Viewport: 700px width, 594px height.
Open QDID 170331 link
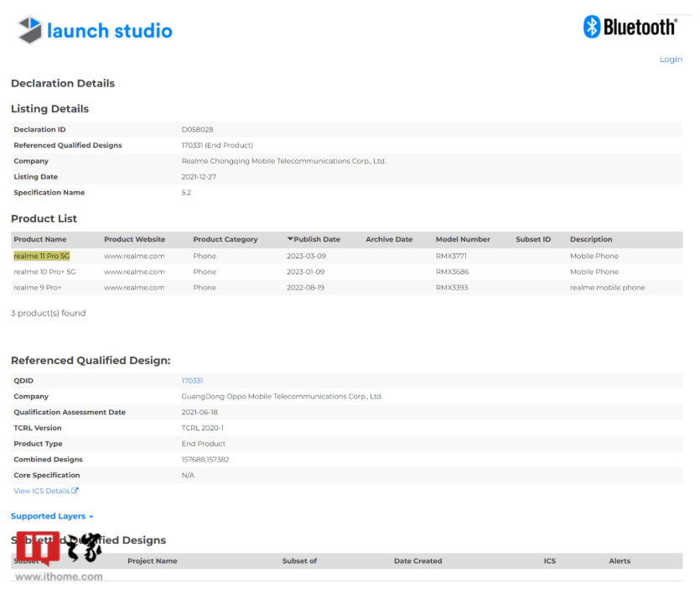(x=192, y=381)
